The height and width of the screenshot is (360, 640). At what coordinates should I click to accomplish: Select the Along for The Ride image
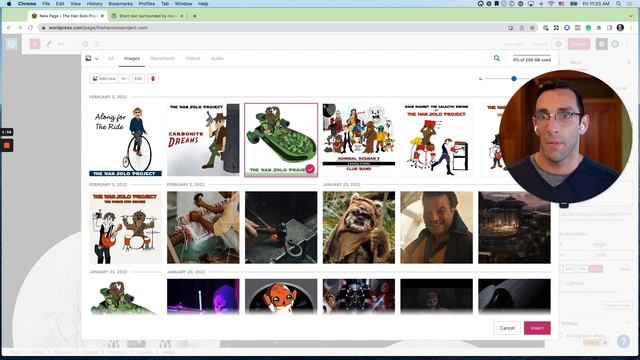pyautogui.click(x=126, y=140)
